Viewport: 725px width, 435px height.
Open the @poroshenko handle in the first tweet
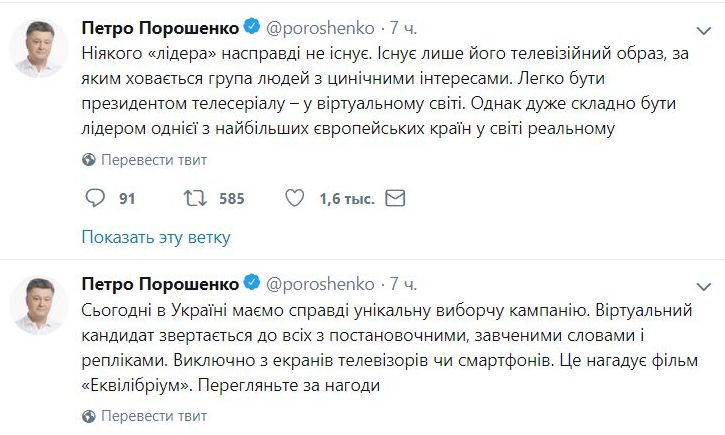[x=322, y=25]
